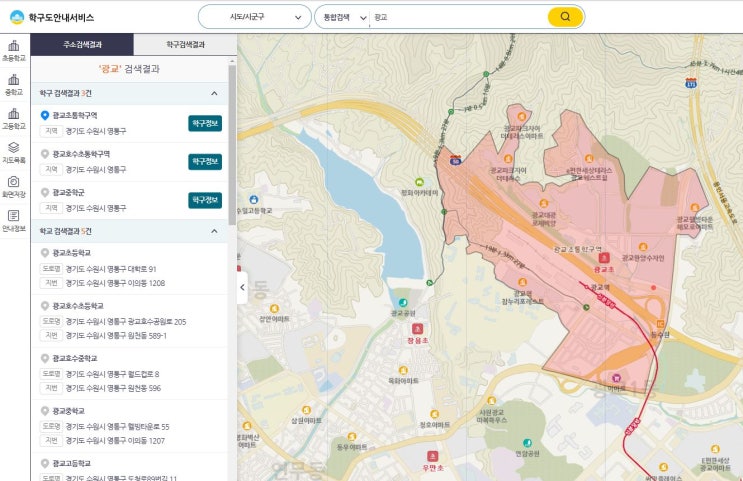Click the route 171 highway shield
743x481 pixels.
point(691,83)
